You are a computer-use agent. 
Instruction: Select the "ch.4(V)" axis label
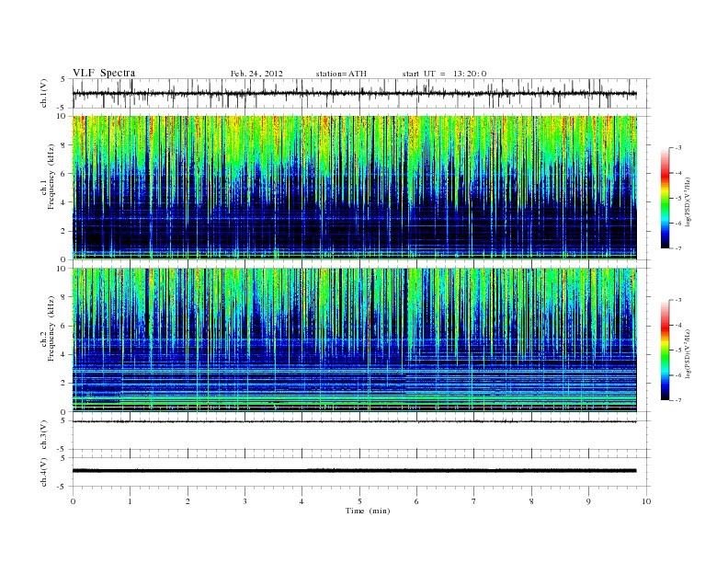pyautogui.click(x=43, y=472)
